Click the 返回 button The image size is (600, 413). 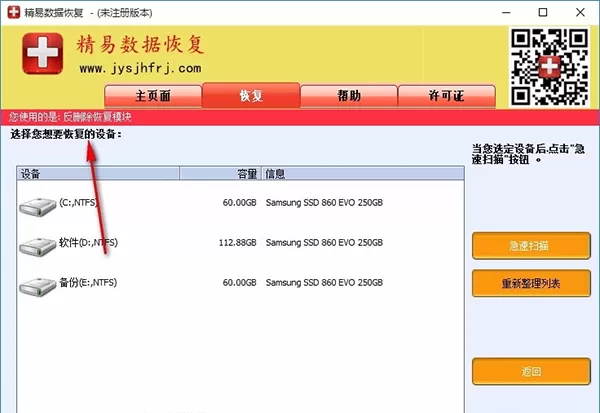click(531, 371)
